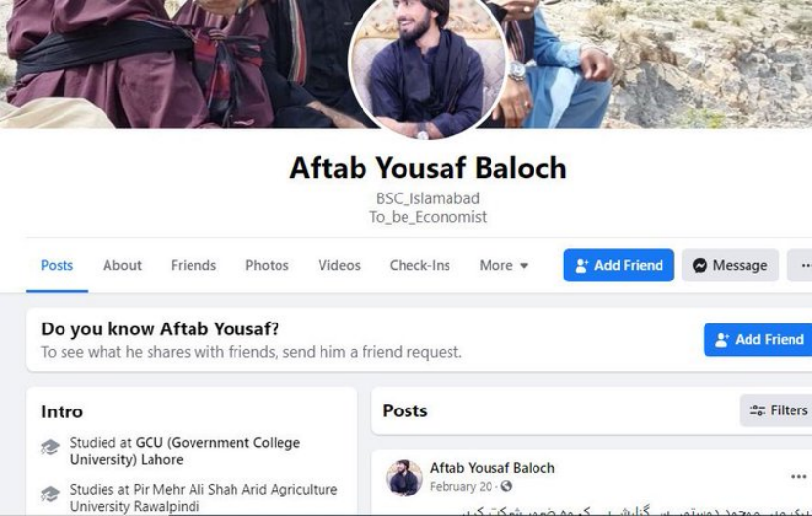Image resolution: width=812 pixels, height=516 pixels.
Task: Open profile options ellipsis next to Message
Action: [799, 265]
